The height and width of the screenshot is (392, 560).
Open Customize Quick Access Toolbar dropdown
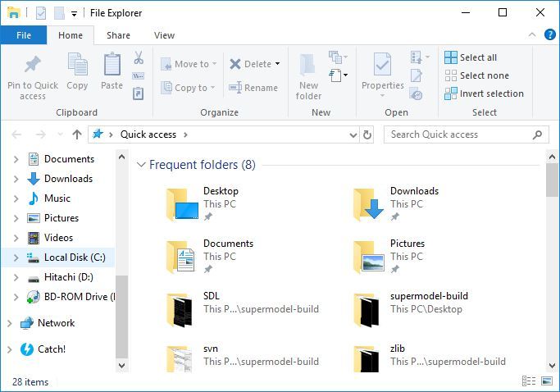pos(74,14)
